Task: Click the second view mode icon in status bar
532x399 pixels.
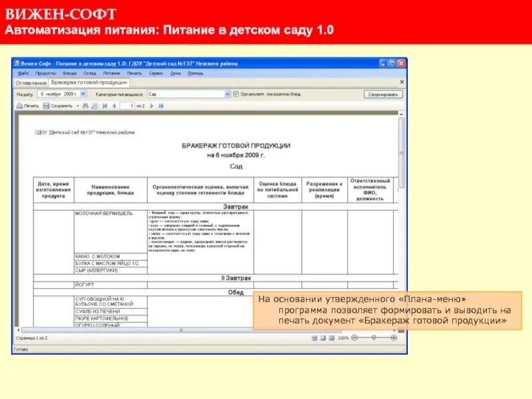Action: tap(323, 338)
